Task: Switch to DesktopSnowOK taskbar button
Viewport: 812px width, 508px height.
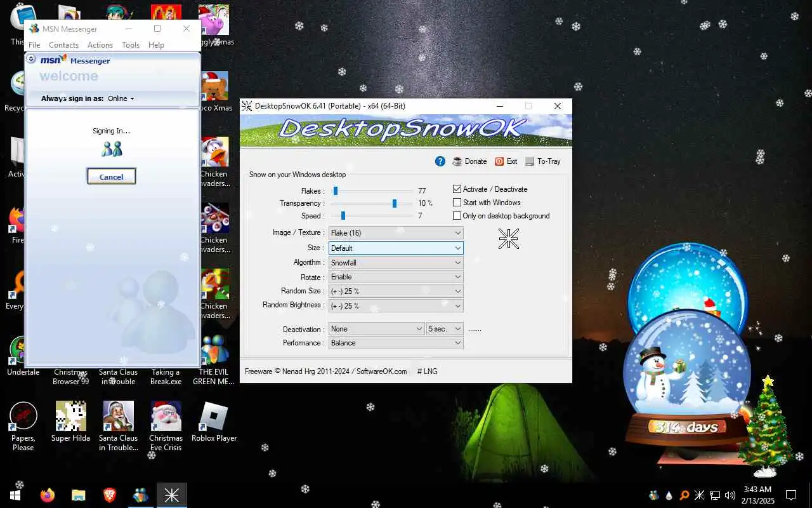Action: click(171, 495)
